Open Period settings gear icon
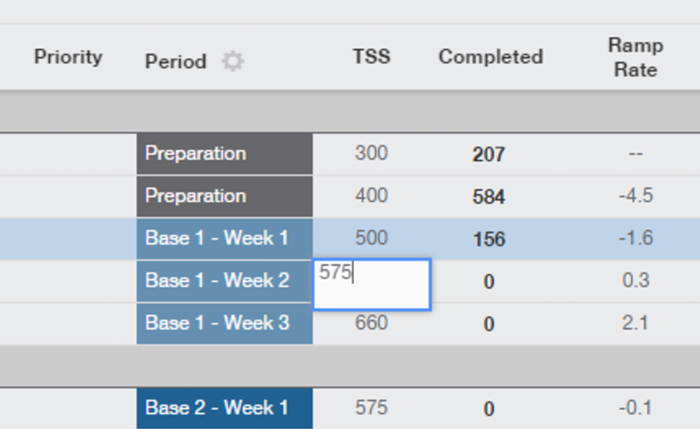Viewport: 700px width, 429px height. 233,61
